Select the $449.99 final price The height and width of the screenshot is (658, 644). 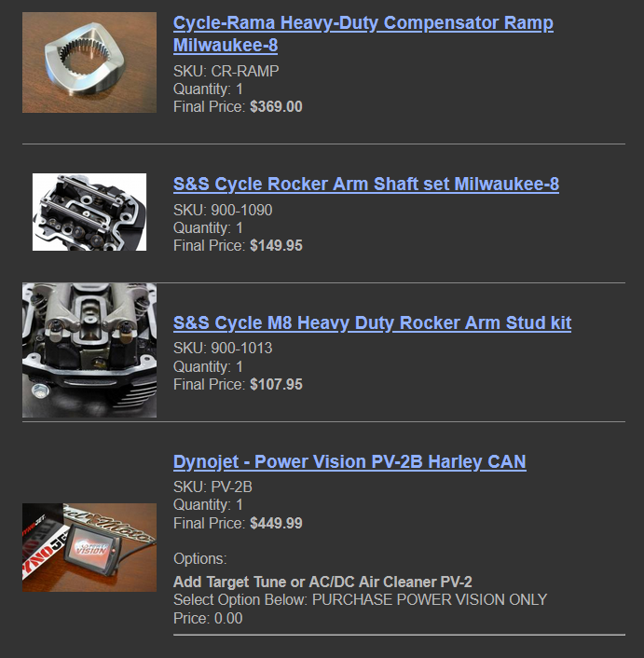click(x=276, y=523)
